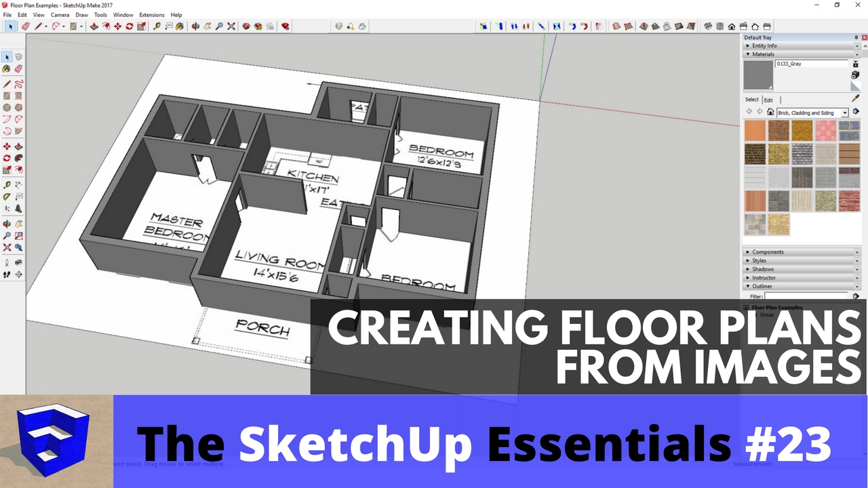Select the Select arrow tool in top toolbar
Image resolution: width=868 pixels, height=488 pixels.
pyautogui.click(x=10, y=26)
